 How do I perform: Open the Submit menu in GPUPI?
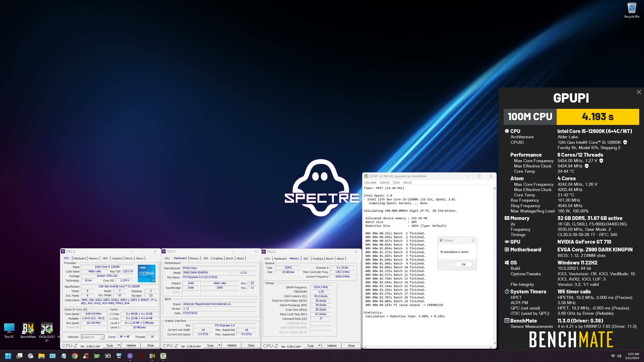(384, 183)
